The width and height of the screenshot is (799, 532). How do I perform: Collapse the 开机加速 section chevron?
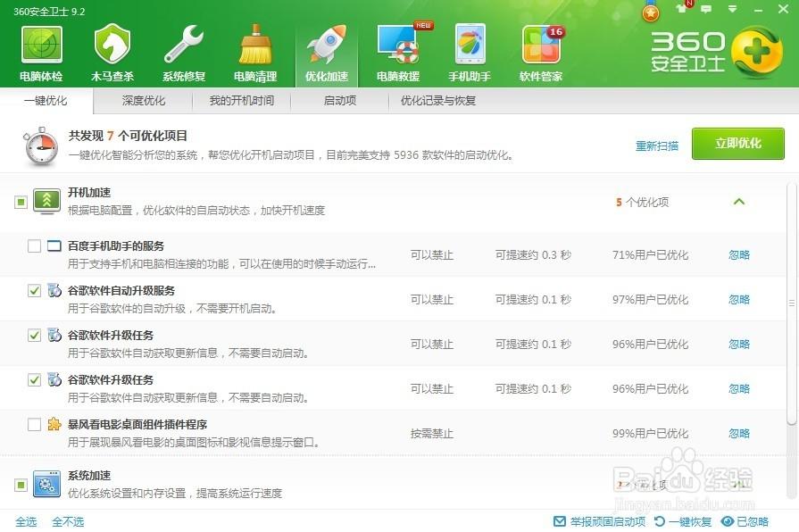point(738,202)
